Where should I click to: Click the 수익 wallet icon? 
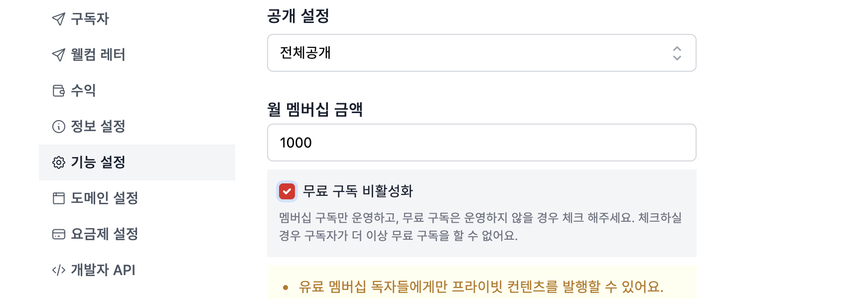(x=59, y=91)
